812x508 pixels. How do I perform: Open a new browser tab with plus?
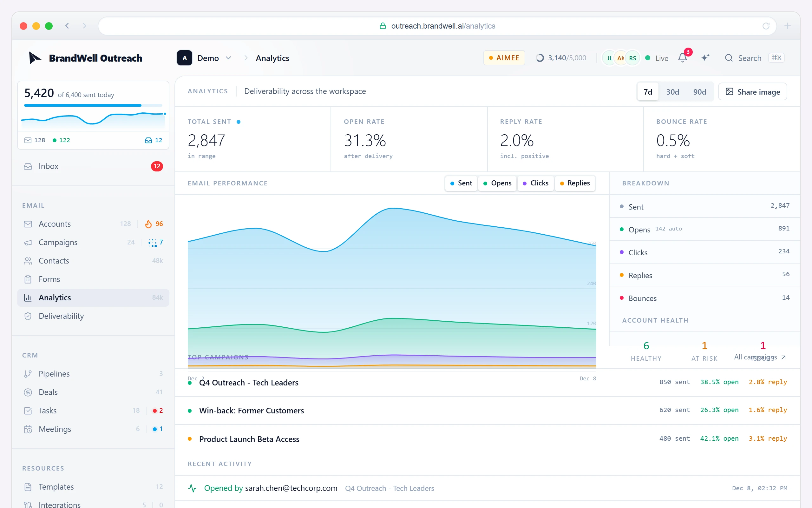click(x=788, y=26)
